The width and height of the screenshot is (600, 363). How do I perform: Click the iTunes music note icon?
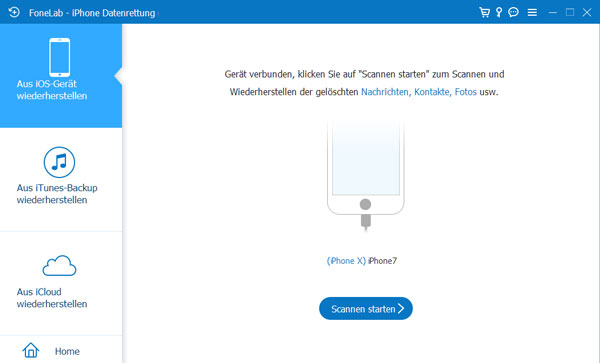coord(59,162)
